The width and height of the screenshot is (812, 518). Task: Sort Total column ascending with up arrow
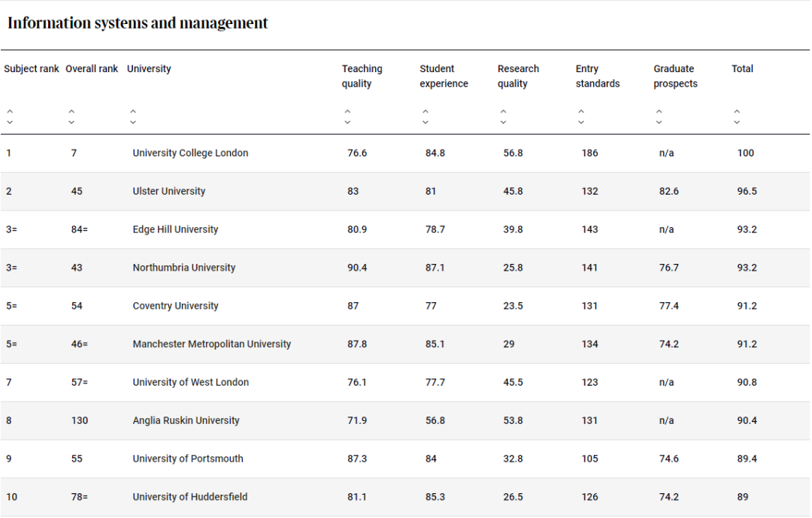click(737, 112)
